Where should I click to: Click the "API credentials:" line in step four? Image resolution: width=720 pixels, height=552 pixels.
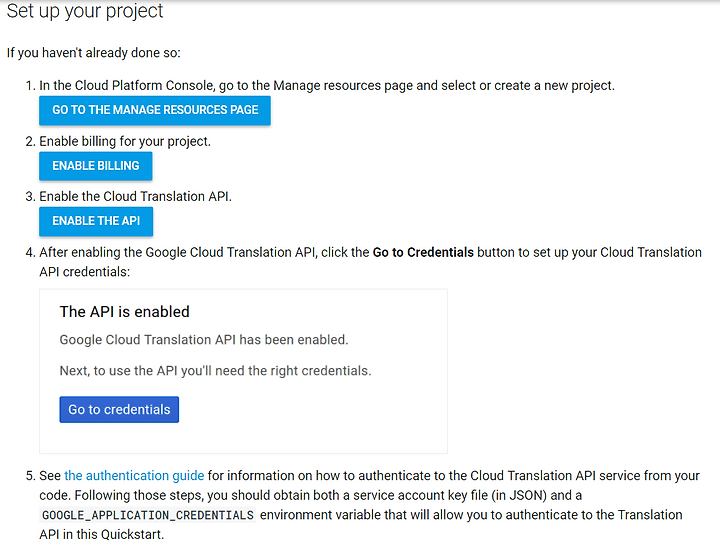coord(84,272)
